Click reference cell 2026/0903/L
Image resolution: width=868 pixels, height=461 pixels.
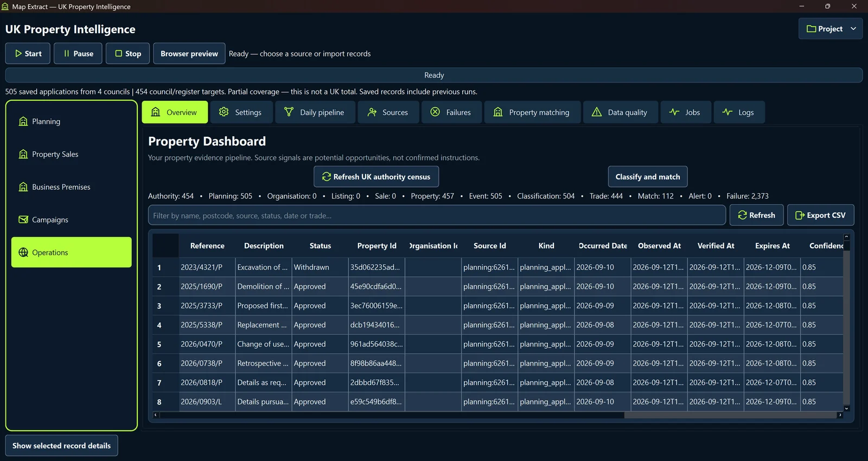pyautogui.click(x=207, y=402)
